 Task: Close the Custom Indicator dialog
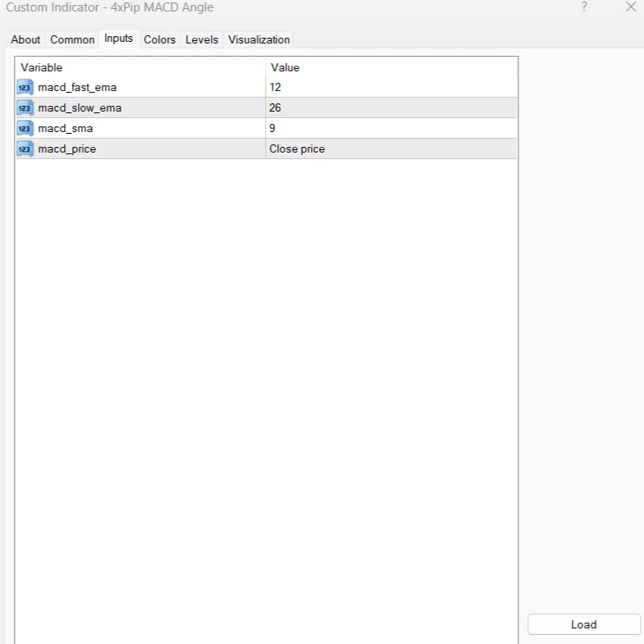click(x=631, y=7)
